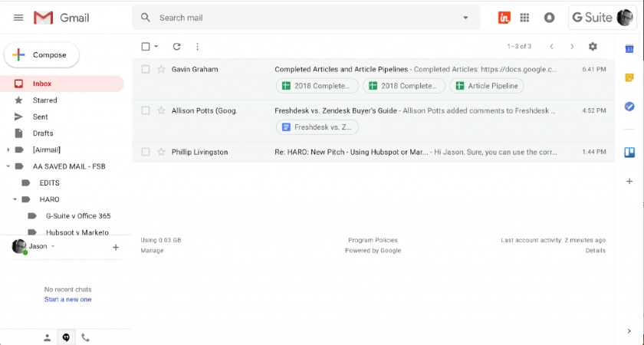This screenshot has height=345, width=644.
Task: Select the Allison Potts email checkbox
Action: click(146, 110)
